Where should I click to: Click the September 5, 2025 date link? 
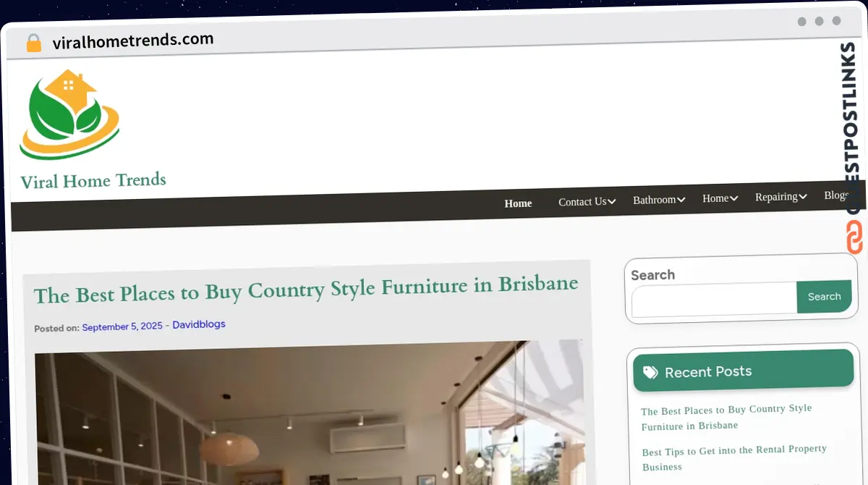coord(122,326)
